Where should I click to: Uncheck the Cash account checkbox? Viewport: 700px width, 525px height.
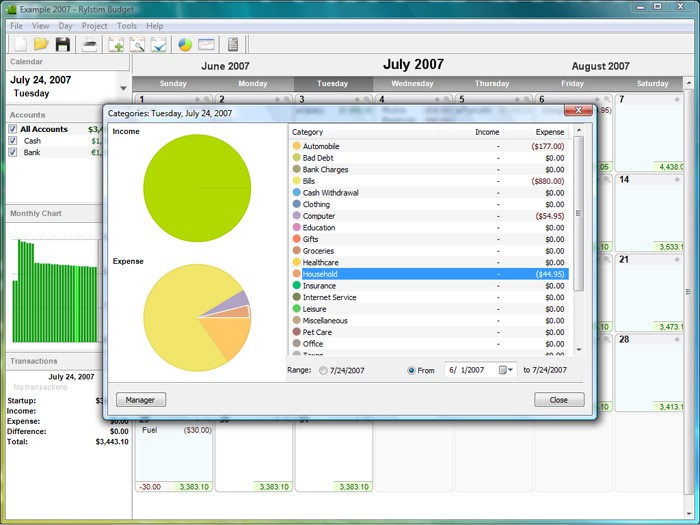coord(13,141)
